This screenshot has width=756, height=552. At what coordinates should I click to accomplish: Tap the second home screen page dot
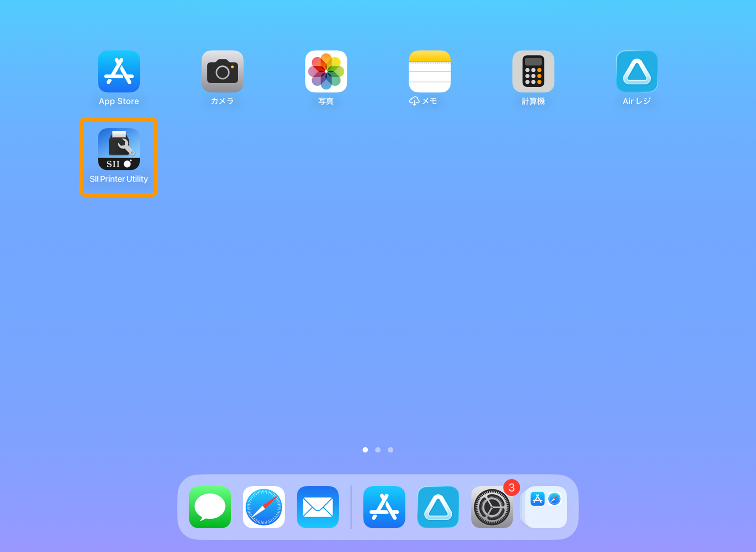tap(378, 450)
